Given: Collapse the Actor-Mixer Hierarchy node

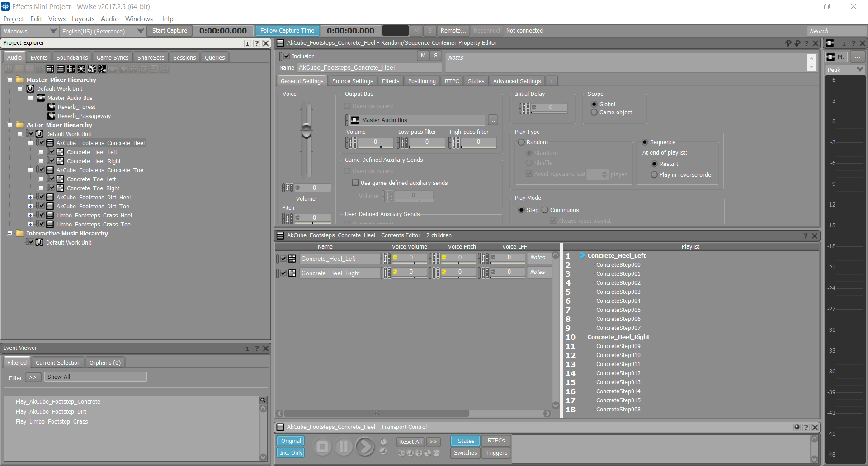Looking at the screenshot, I should (x=9, y=125).
